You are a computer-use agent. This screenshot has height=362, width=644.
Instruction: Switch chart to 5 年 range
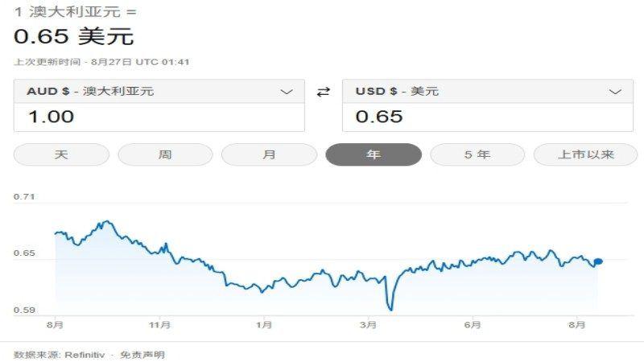click(477, 154)
